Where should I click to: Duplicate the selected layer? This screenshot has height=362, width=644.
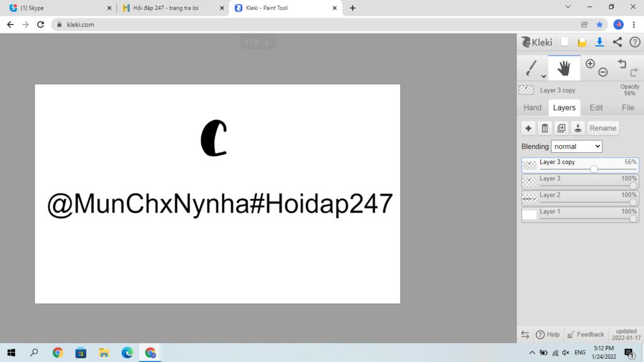point(561,128)
